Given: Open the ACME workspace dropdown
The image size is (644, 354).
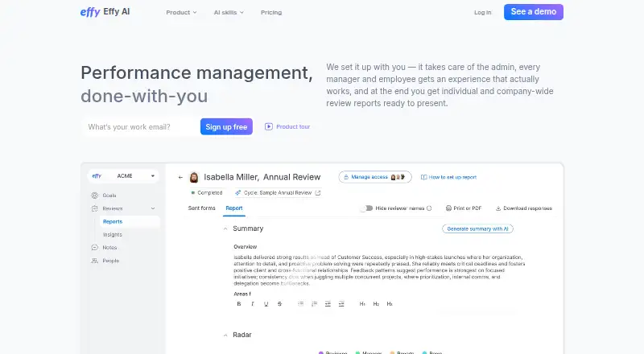Looking at the screenshot, I should click(x=123, y=175).
